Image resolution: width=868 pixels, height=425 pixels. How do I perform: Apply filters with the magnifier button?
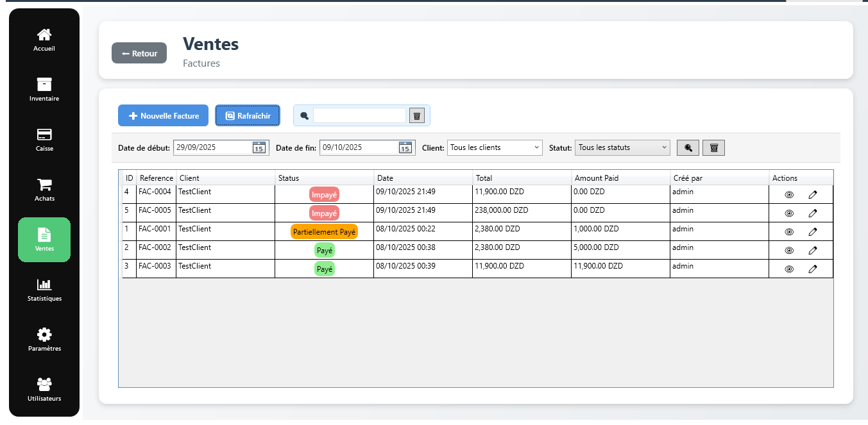(x=688, y=147)
